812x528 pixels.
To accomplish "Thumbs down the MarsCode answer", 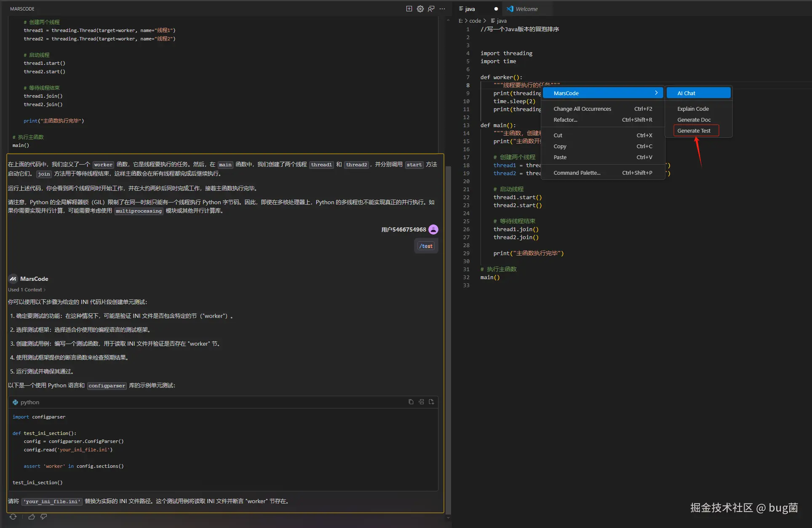I will (x=43, y=517).
